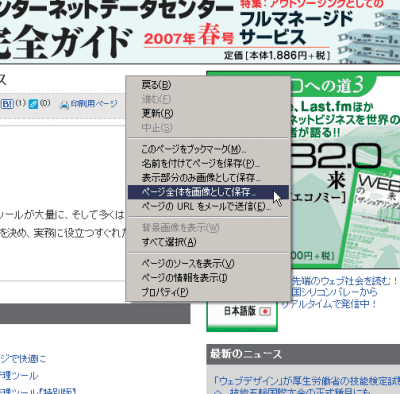Click the Hatena B! bookmark icon

coord(7,104)
